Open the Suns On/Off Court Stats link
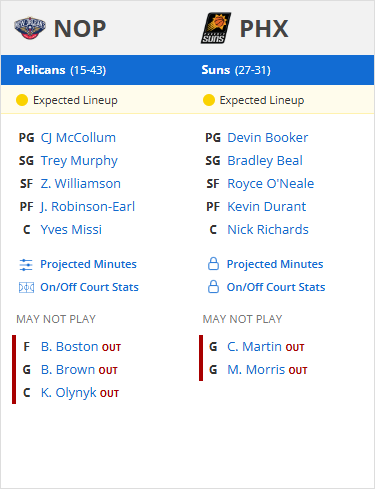 [x=276, y=287]
